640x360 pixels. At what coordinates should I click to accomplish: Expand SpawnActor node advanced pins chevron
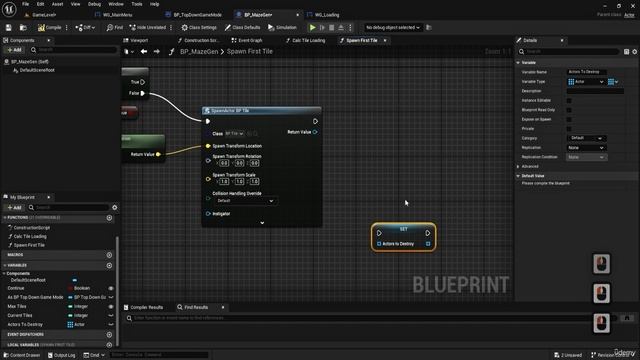point(262,223)
